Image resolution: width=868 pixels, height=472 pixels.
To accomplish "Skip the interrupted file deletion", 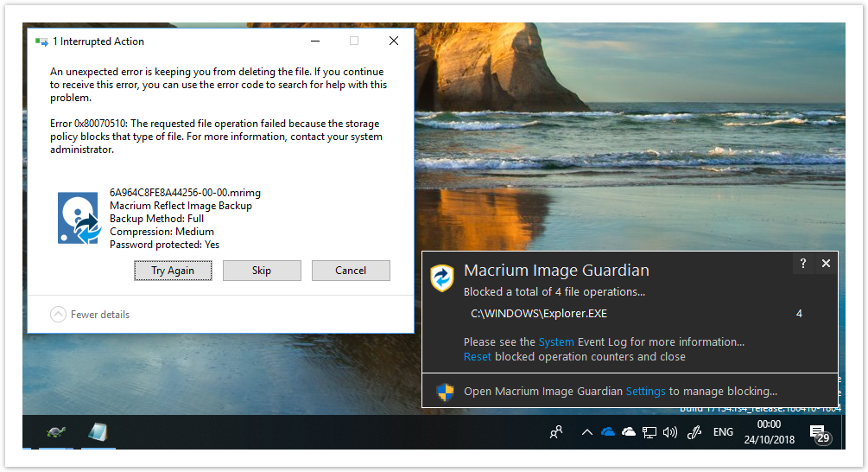I will (262, 271).
